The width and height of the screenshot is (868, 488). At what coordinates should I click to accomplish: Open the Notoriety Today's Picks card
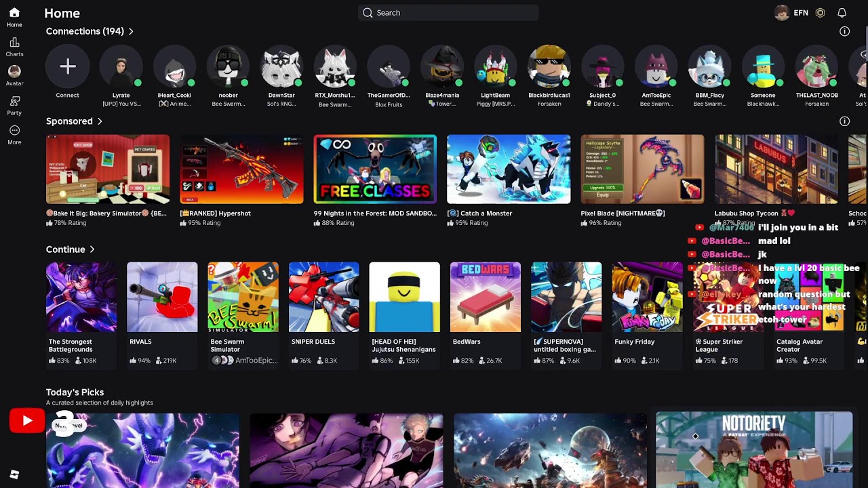click(754, 449)
